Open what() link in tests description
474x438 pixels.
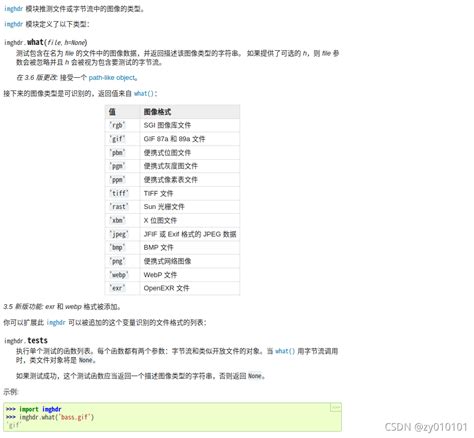pos(285,351)
